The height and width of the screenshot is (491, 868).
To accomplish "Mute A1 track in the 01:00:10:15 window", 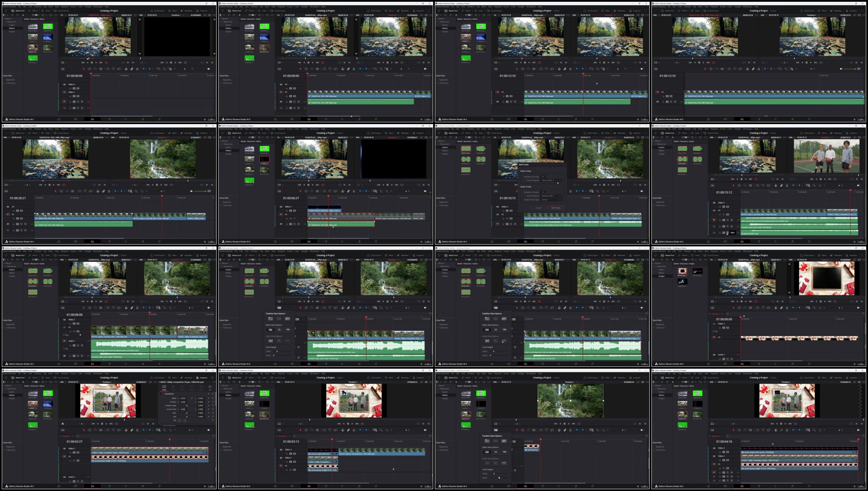I will coord(515,224).
